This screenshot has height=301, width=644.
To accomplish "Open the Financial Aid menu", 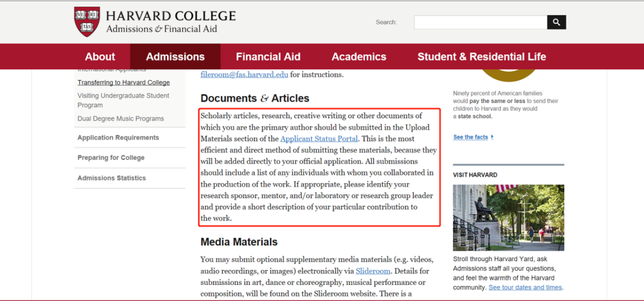I will coord(268,57).
